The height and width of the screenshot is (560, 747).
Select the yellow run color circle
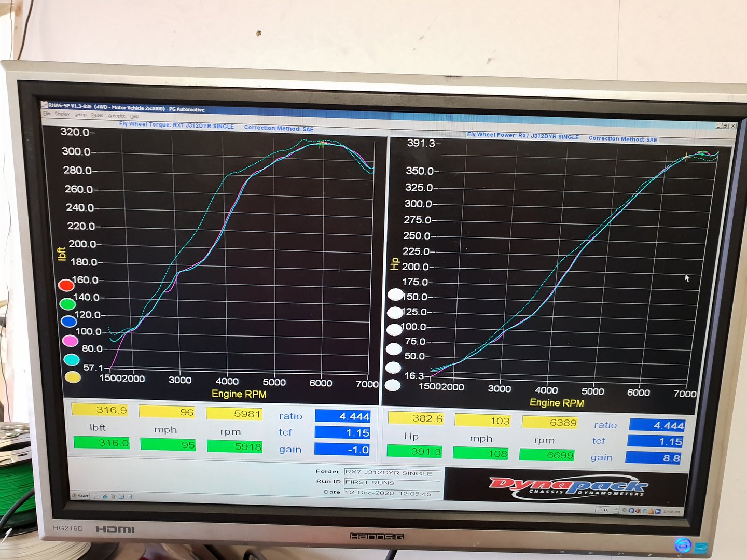point(73,377)
